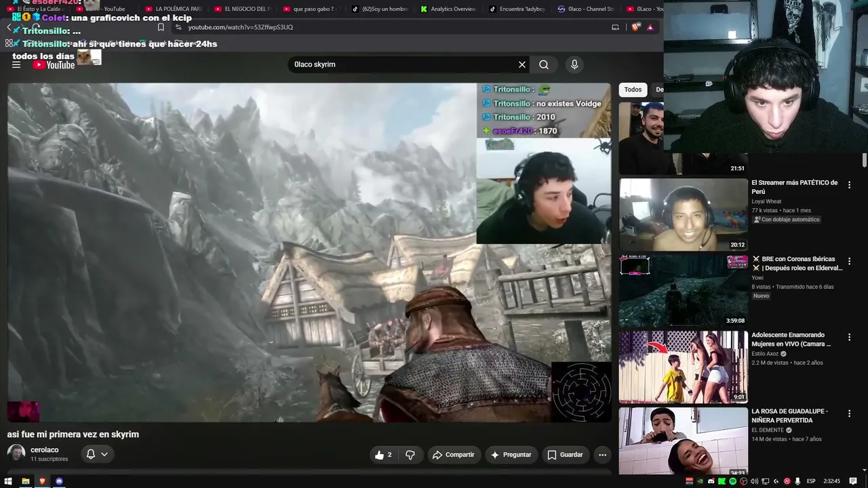Open 'El Streamer más PATÉTICO de Perú' title
The height and width of the screenshot is (488, 868).
795,187
